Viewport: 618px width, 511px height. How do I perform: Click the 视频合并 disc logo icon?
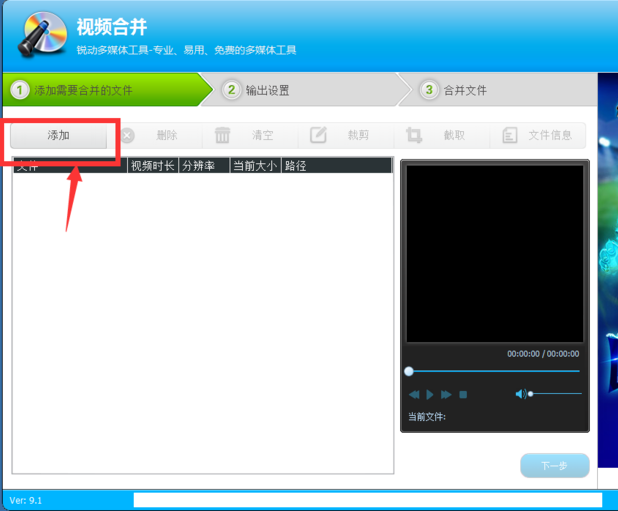click(42, 33)
